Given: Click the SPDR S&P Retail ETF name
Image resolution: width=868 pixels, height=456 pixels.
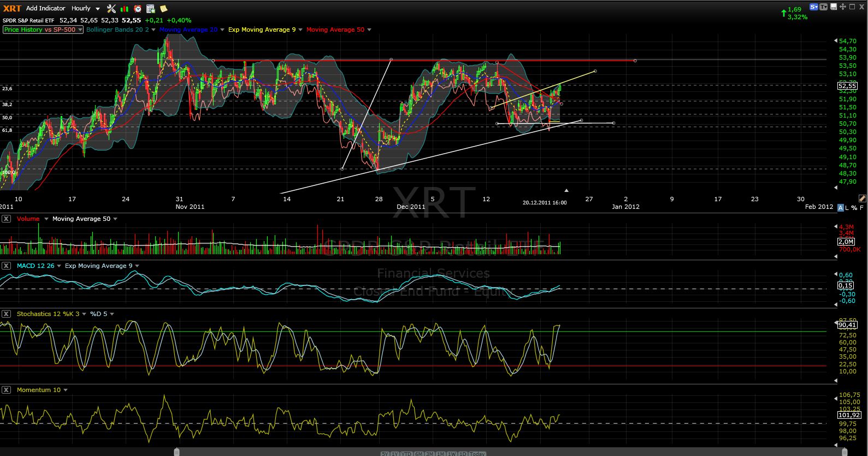Looking at the screenshot, I should pos(29,20).
